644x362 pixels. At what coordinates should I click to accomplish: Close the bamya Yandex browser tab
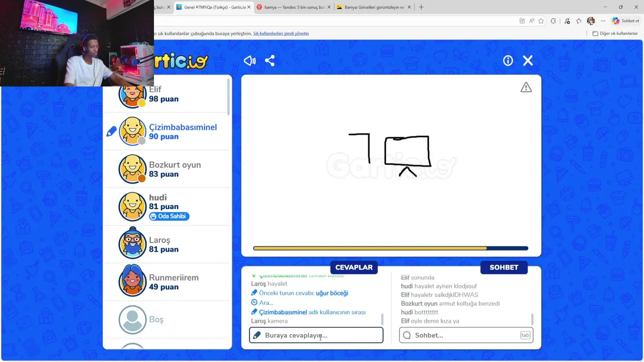coord(329,7)
